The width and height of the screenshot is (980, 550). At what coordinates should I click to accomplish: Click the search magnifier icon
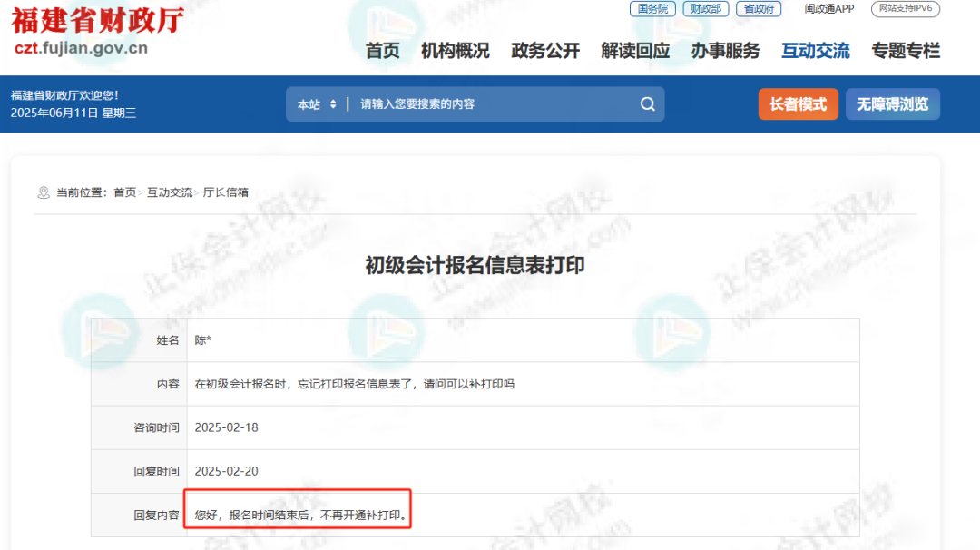click(647, 103)
